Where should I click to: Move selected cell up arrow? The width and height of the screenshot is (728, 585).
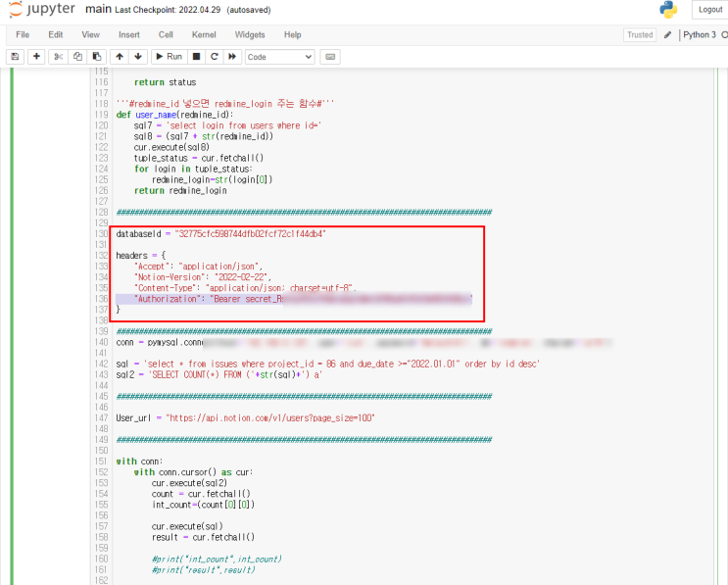pos(120,57)
